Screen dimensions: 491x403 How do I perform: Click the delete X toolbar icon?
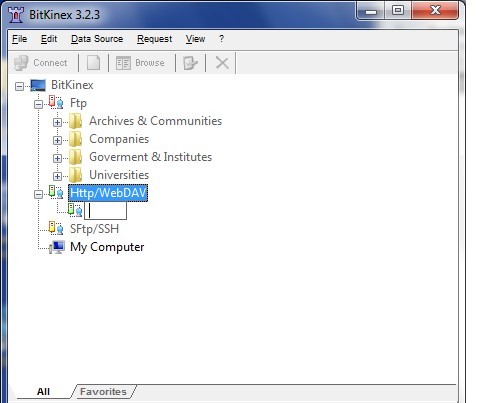[x=222, y=63]
